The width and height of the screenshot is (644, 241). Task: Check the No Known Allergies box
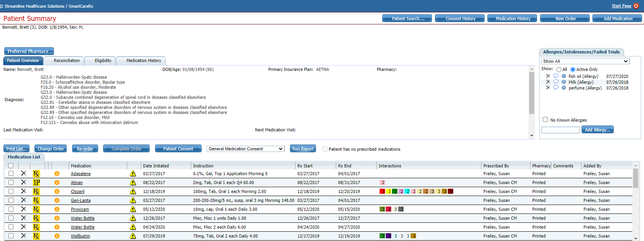[545, 120]
